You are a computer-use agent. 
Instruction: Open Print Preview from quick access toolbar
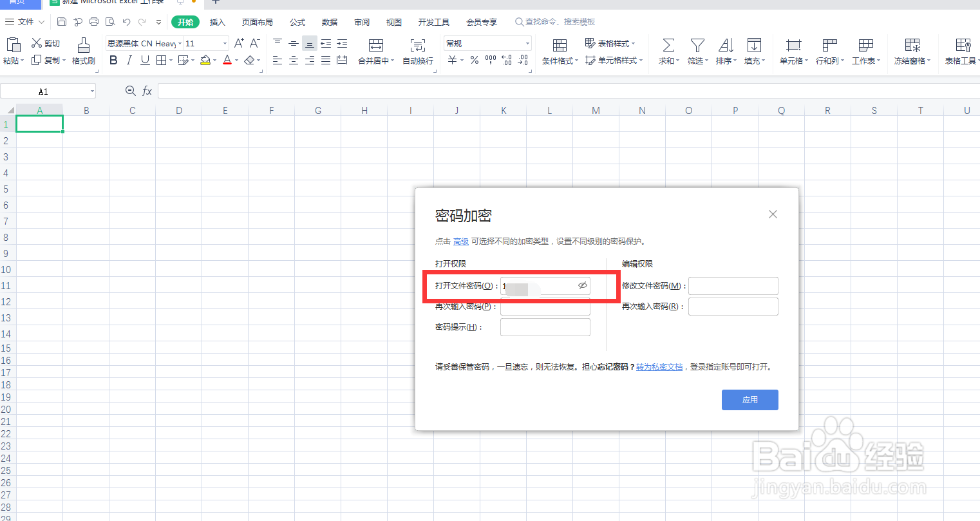(x=110, y=22)
